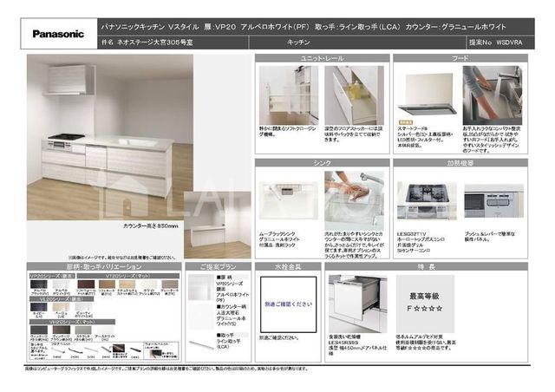This screenshot has height=392, width=555.
Task: Pick the vintage brown matte swatch
Action: (61, 330)
